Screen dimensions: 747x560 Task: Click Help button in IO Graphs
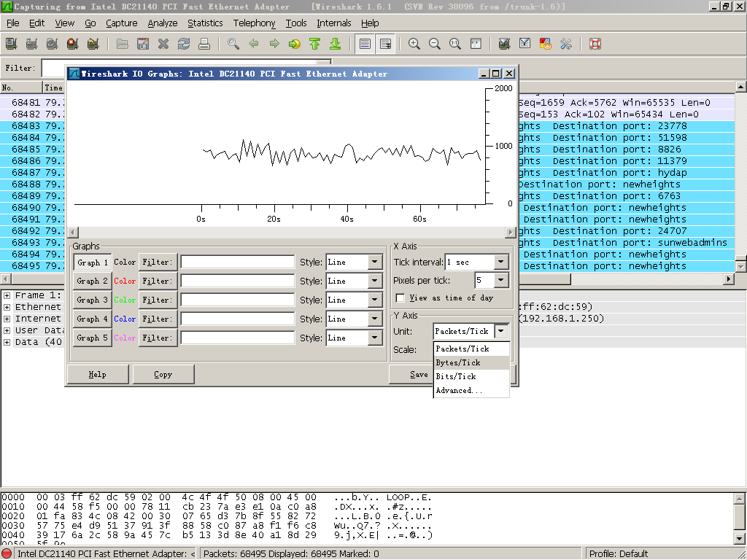coord(98,374)
